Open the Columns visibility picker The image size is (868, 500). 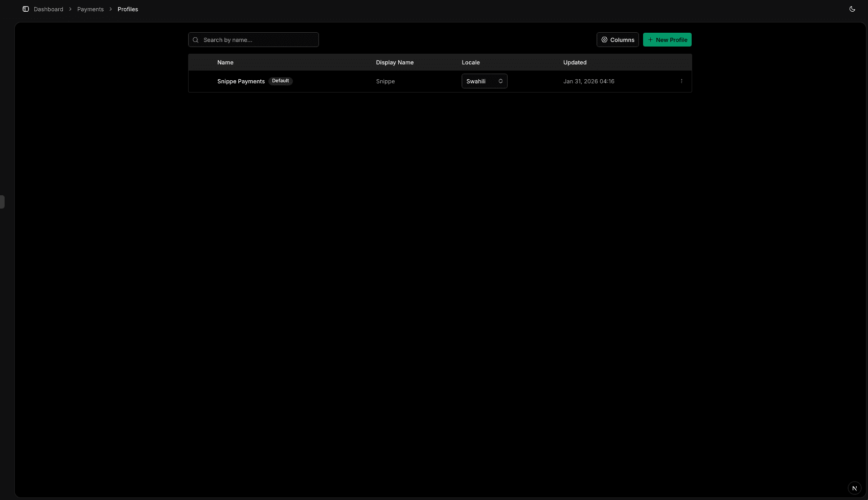pyautogui.click(x=618, y=39)
